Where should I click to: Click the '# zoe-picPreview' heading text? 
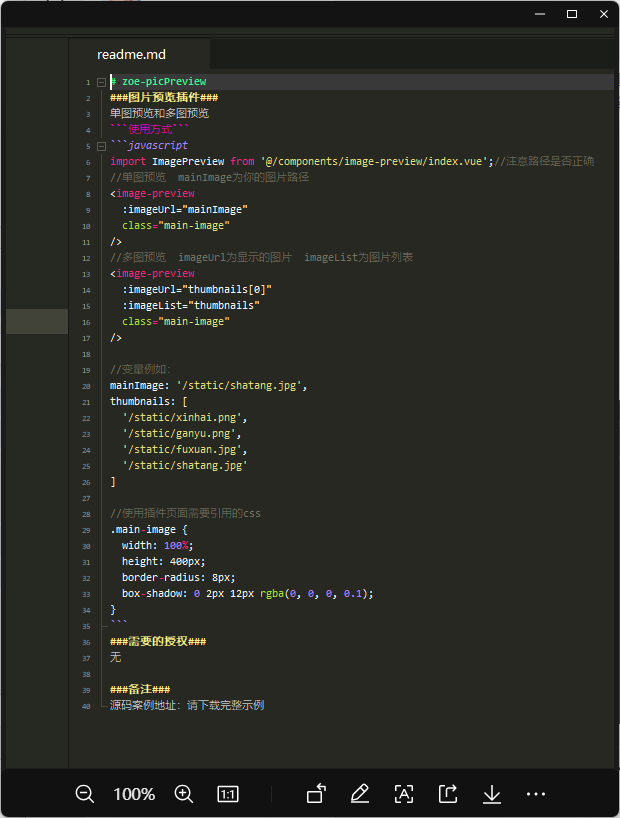[x=159, y=81]
